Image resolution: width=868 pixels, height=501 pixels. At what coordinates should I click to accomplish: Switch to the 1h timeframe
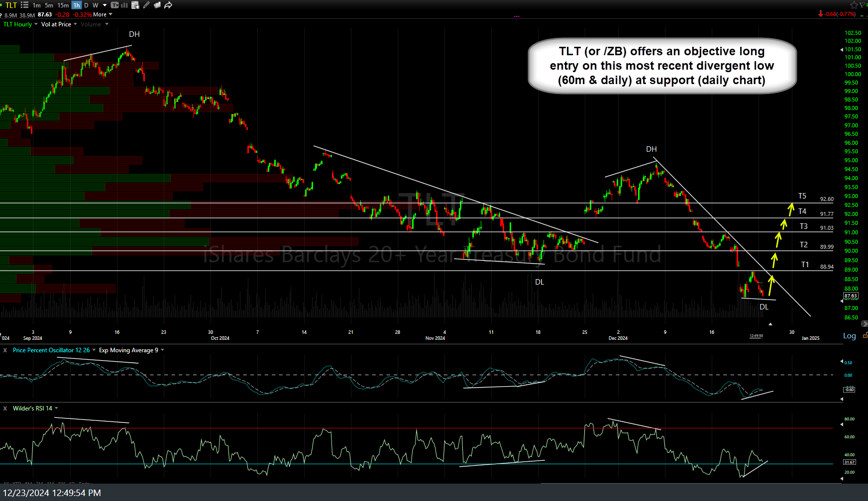click(76, 5)
